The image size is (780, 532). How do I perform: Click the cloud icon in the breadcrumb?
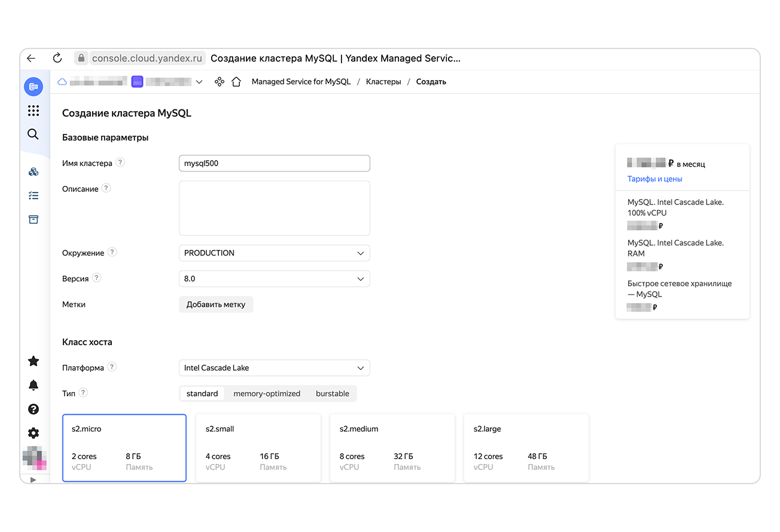pos(62,82)
